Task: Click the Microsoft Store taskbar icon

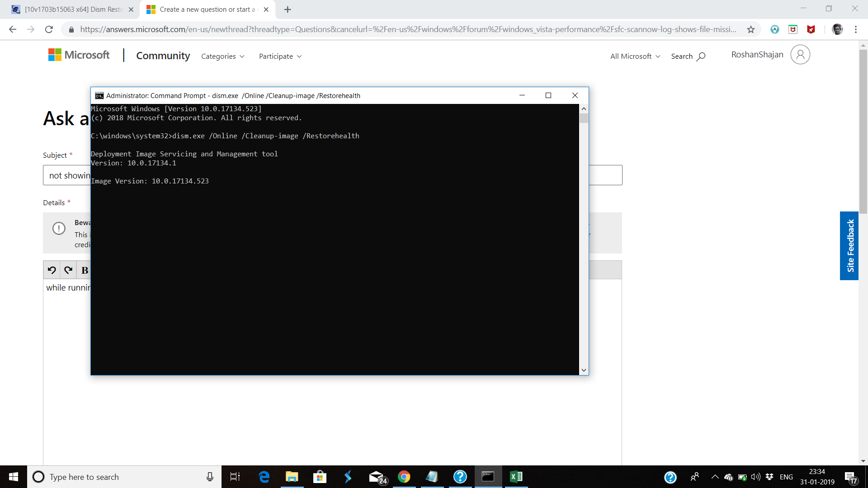Action: (x=320, y=477)
